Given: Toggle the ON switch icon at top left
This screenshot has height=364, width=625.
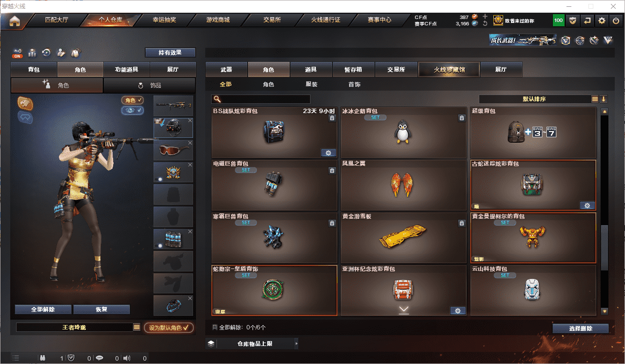Looking at the screenshot, I should tap(18, 53).
